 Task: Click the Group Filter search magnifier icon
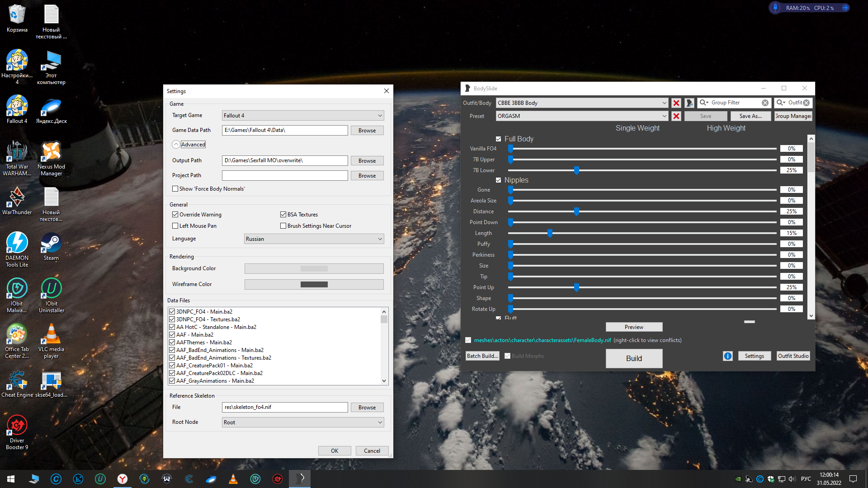(x=703, y=103)
